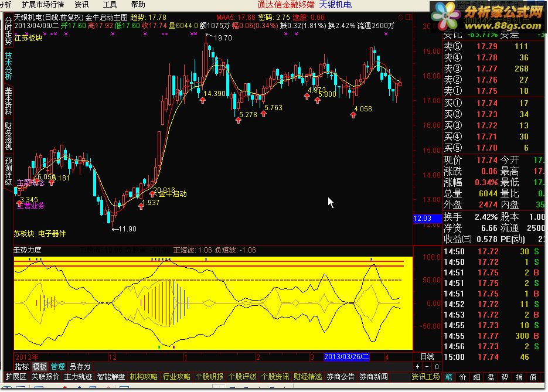The width and height of the screenshot is (548, 392).
Task: Click the 资讯工场 button
Action: click(426, 377)
